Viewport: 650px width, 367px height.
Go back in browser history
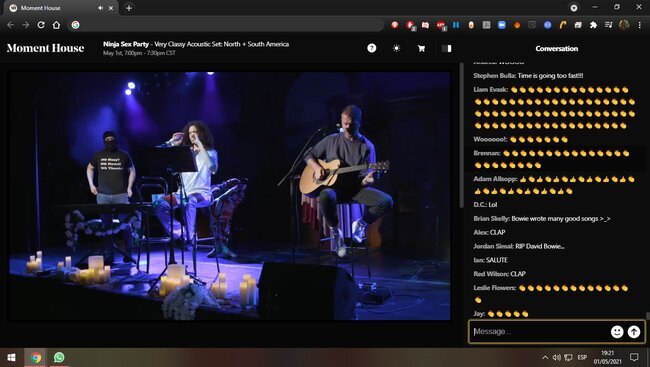coord(10,25)
